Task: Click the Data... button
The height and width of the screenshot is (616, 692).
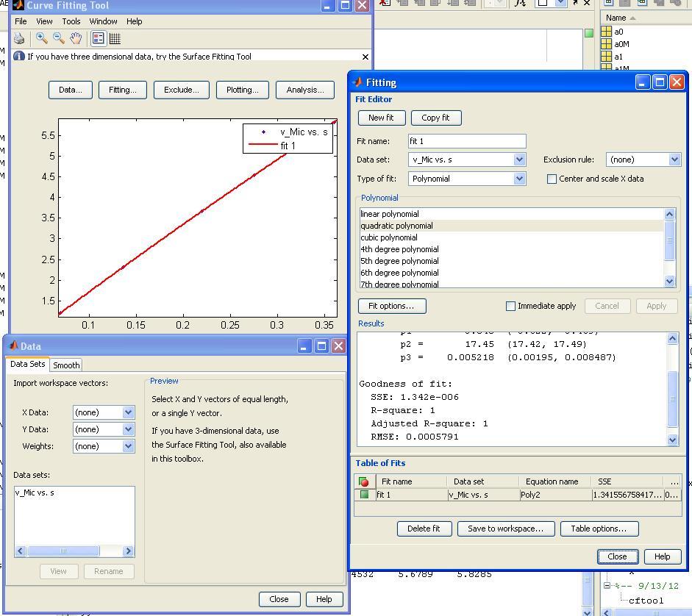Action: (x=71, y=90)
